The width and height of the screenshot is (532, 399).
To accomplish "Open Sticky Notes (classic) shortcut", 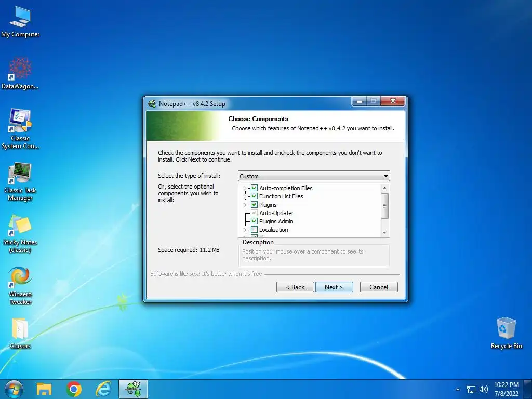I will click(x=20, y=234).
